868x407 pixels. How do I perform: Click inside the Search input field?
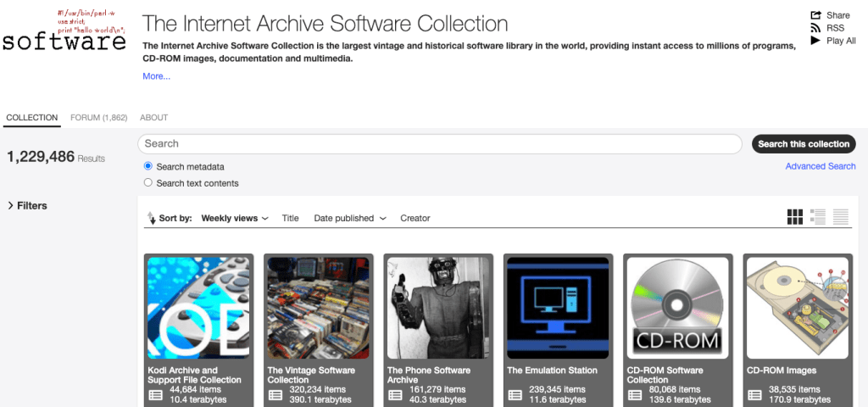[441, 144]
